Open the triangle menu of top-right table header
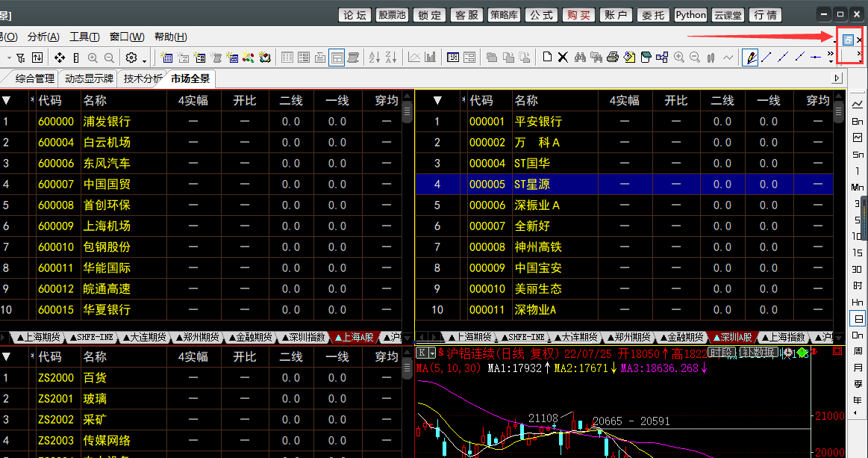Viewport: 868px width, 458px height. [x=437, y=100]
